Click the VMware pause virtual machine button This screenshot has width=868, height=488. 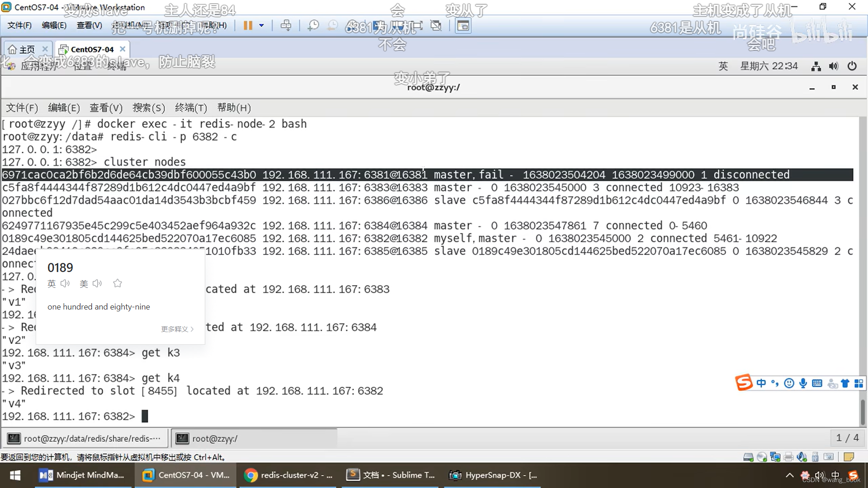(247, 26)
